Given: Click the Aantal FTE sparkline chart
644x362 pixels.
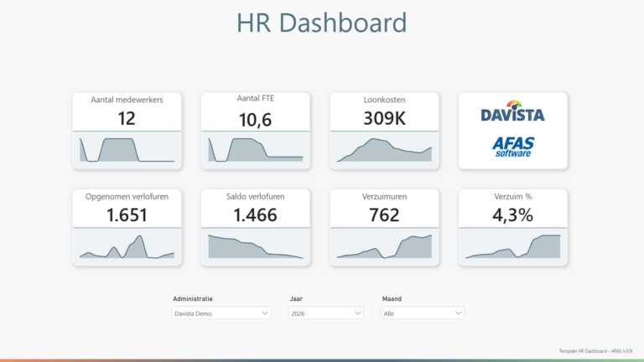Looking at the screenshot, I should coord(256,150).
